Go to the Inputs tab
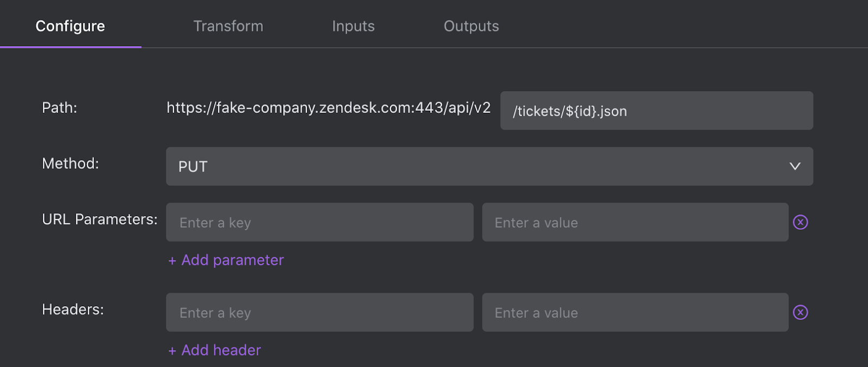This screenshot has width=868, height=367. coord(353,26)
